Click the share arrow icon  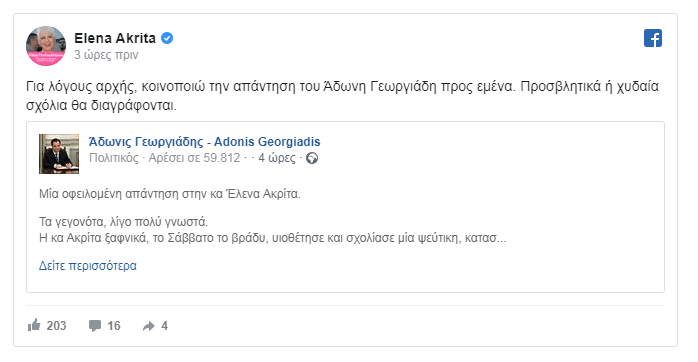148,326
